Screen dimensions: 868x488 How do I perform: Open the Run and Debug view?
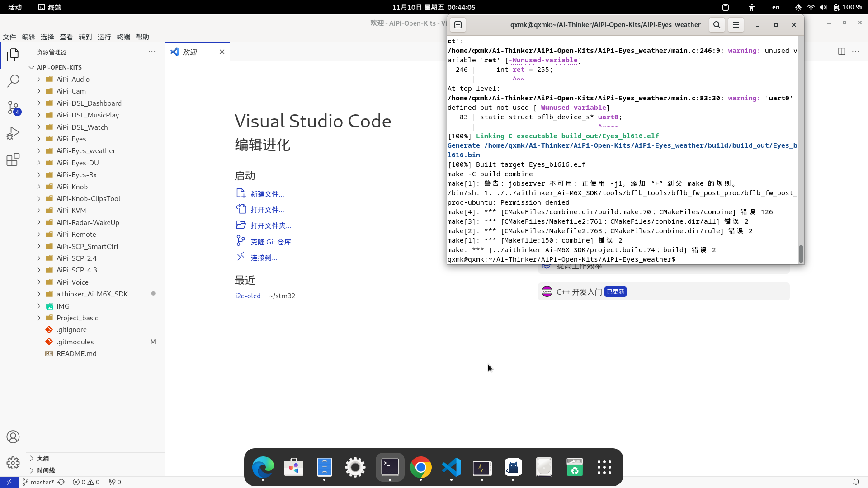point(13,133)
